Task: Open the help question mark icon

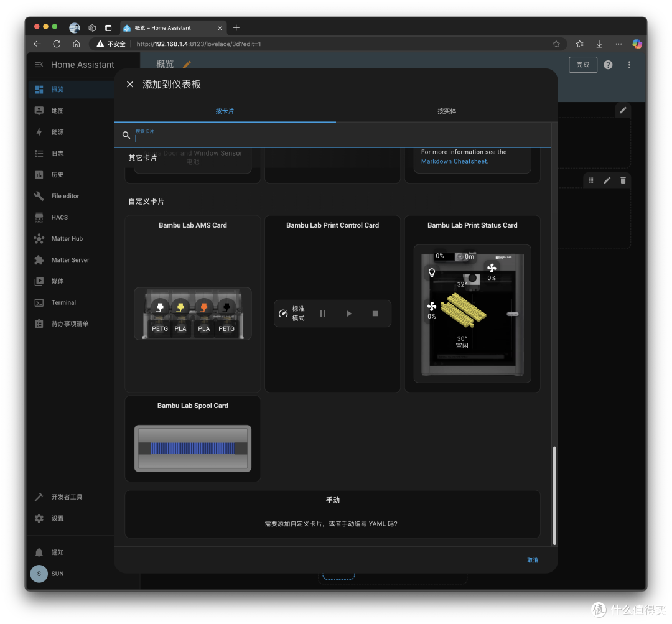Action: coord(608,65)
